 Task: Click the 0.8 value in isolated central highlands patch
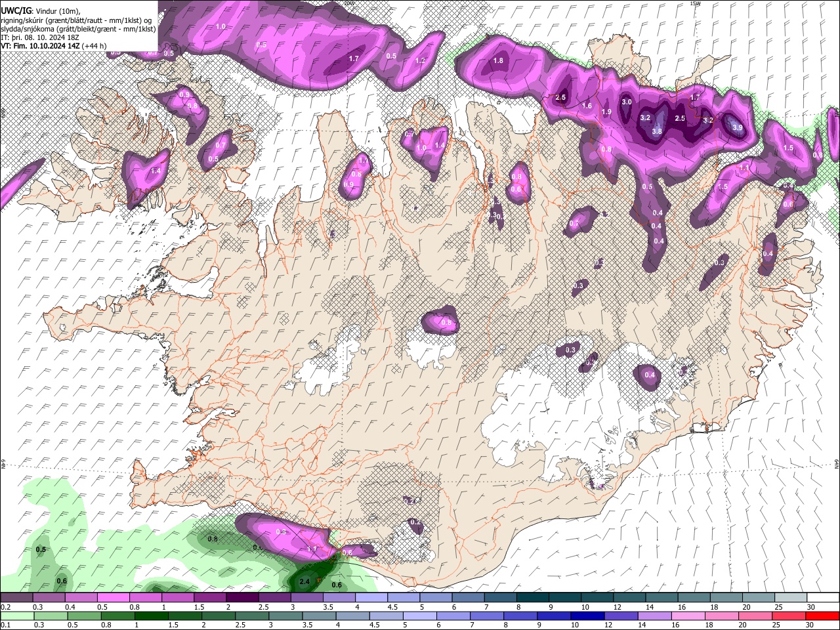tap(446, 323)
